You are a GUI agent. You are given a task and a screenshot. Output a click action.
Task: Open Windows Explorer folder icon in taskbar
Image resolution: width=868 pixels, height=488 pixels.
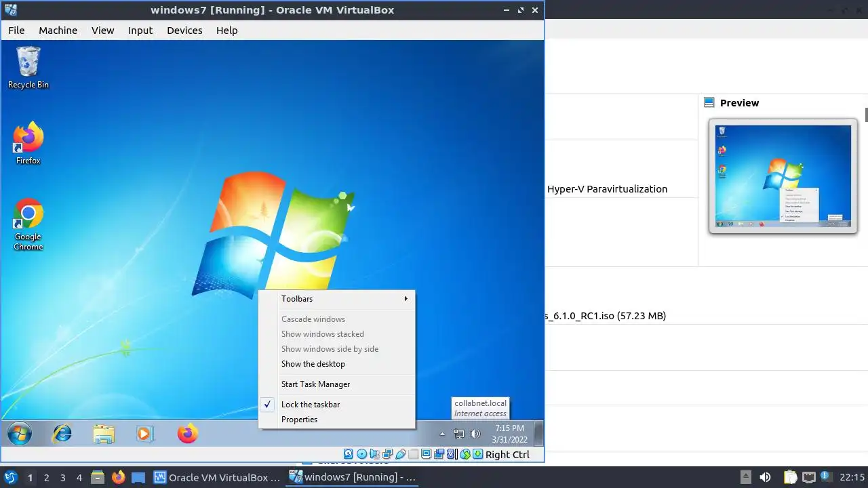(104, 433)
